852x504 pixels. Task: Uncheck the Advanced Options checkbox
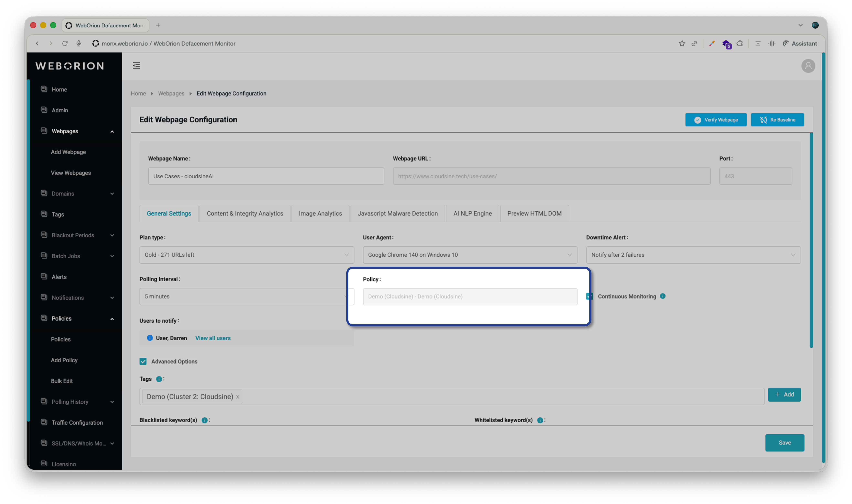point(143,361)
